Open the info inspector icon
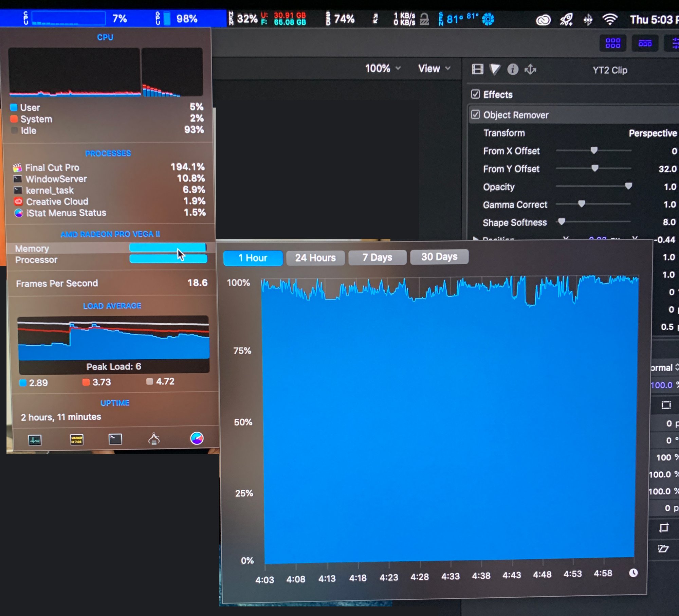The width and height of the screenshot is (679, 616). (513, 70)
